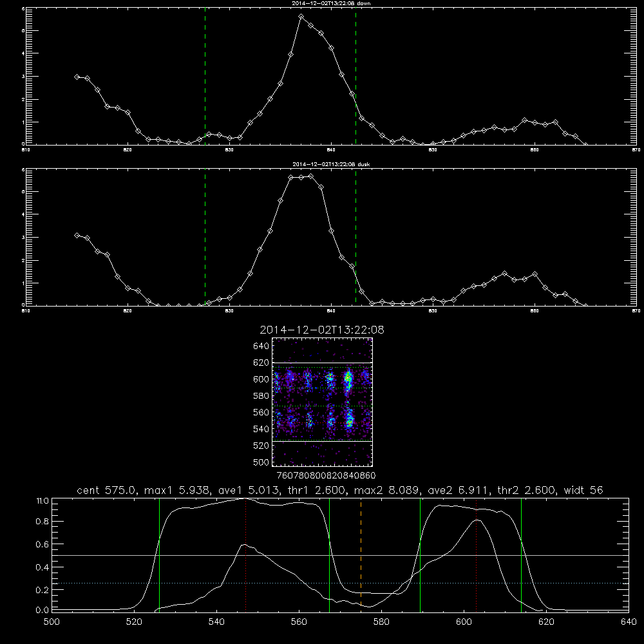Screen dimensions: 644x644
Task: Click the orange dashed center line marker
Action: click(361, 554)
